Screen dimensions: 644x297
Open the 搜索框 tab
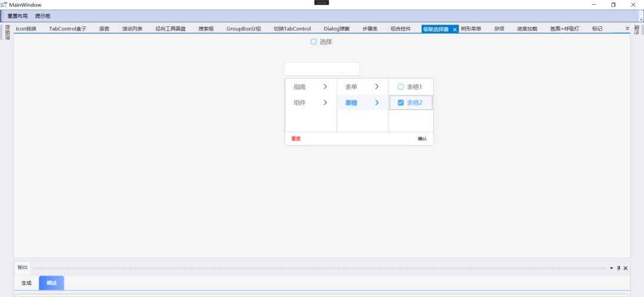pyautogui.click(x=206, y=29)
